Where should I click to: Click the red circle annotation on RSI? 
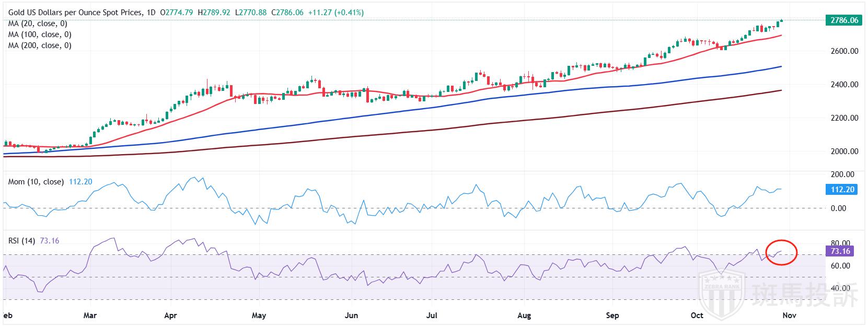[x=781, y=252]
